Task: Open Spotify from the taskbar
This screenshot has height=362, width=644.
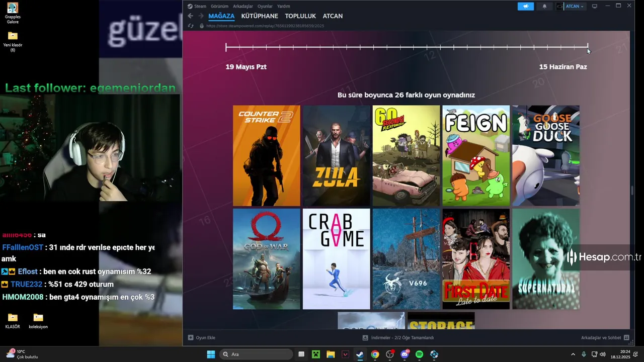Action: (x=419, y=354)
